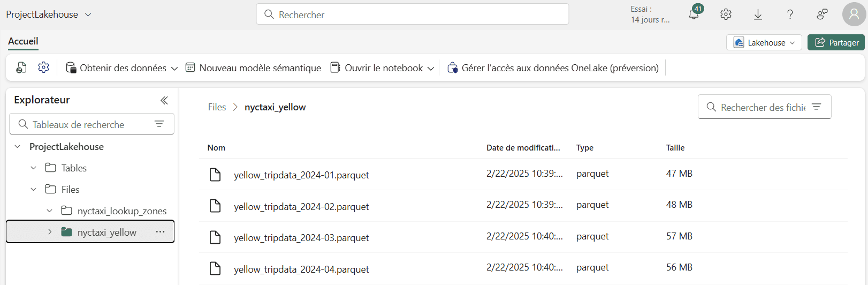Open the Lakehouse mode dropdown
This screenshot has width=868, height=285.
pos(764,42)
